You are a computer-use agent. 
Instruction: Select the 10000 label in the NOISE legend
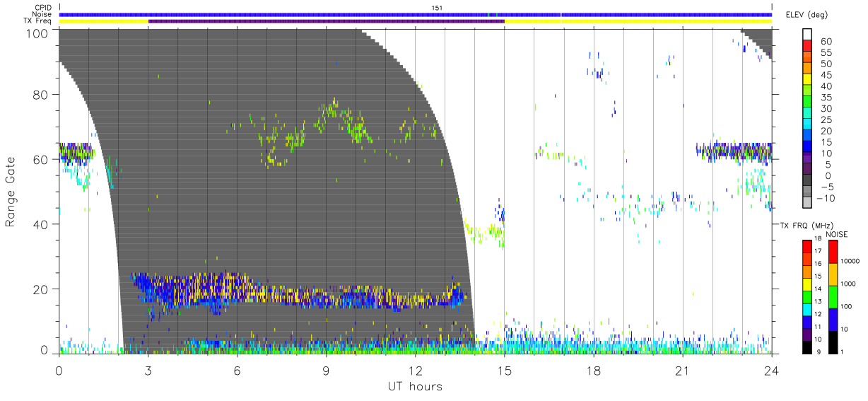tap(850, 261)
